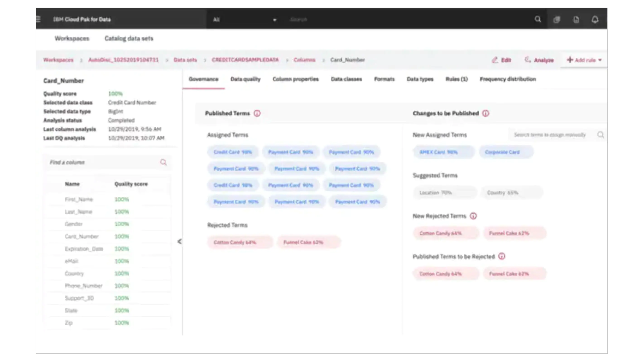Click the app switcher icon in the header
The height and width of the screenshot is (362, 644).
point(557,19)
